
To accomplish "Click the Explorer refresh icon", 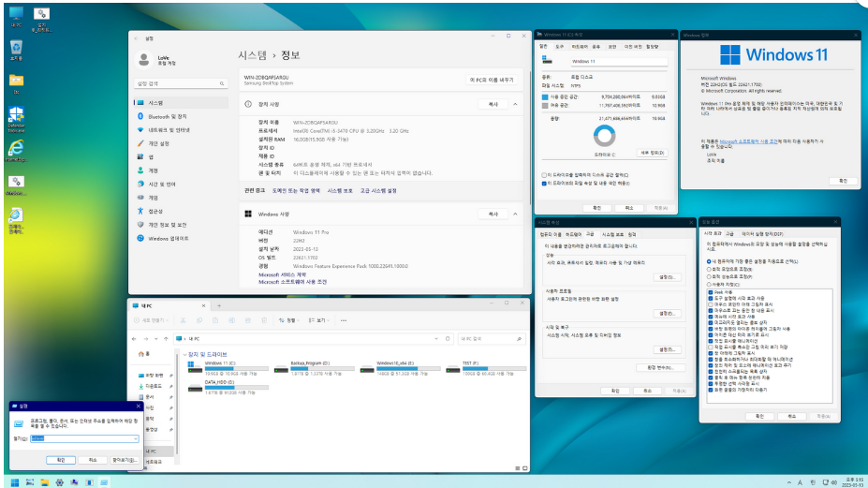I will click(x=448, y=338).
